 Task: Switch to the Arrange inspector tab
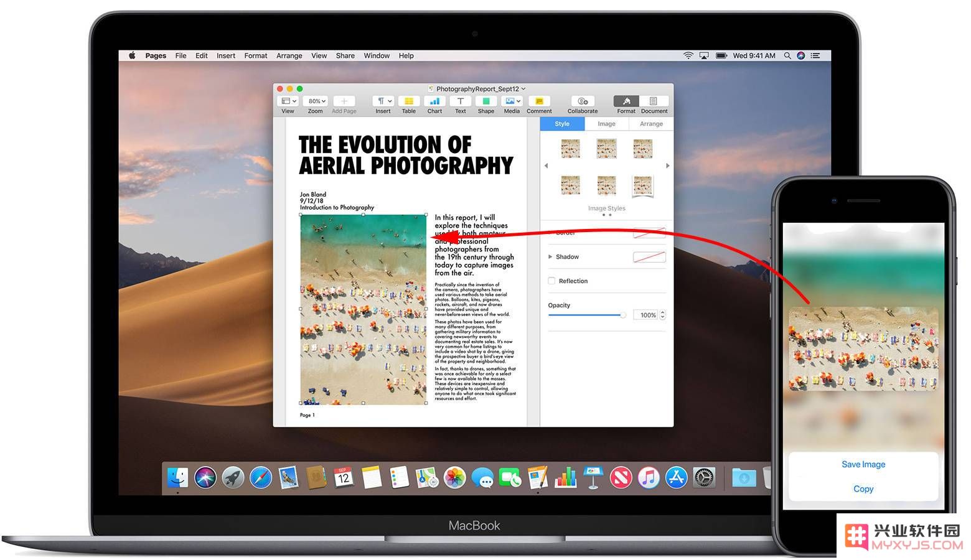pyautogui.click(x=651, y=124)
